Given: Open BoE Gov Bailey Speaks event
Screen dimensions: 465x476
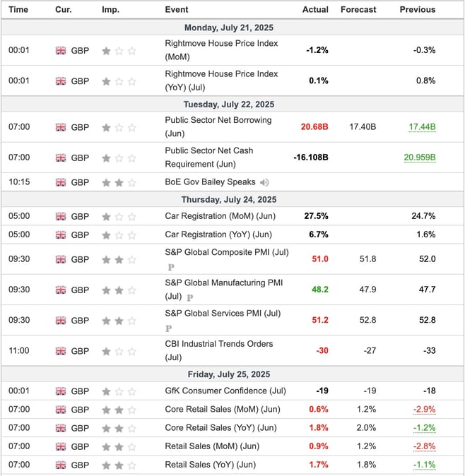Looking at the screenshot, I should click(210, 182).
